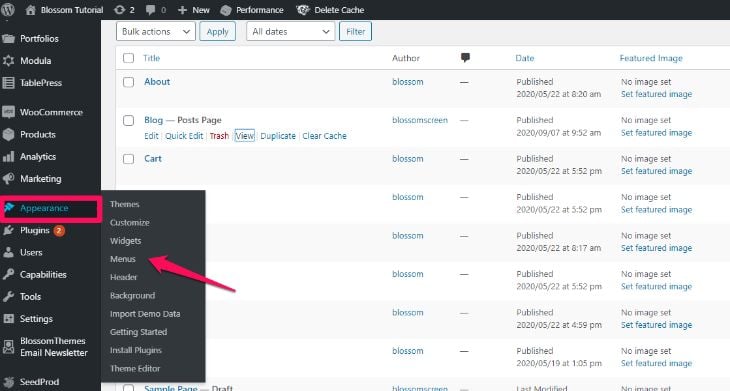
Task: Select Widgets in the Appearance submenu
Action: coord(125,241)
